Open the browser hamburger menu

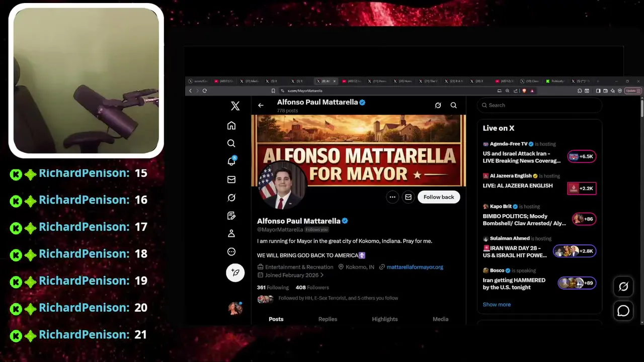pos(639,91)
